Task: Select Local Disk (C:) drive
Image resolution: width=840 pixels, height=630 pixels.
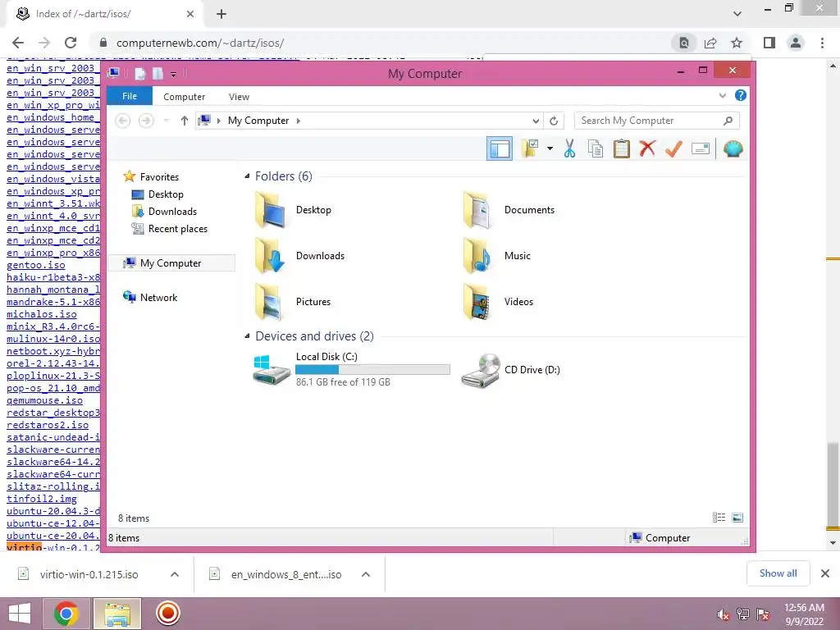Action: tap(351, 369)
